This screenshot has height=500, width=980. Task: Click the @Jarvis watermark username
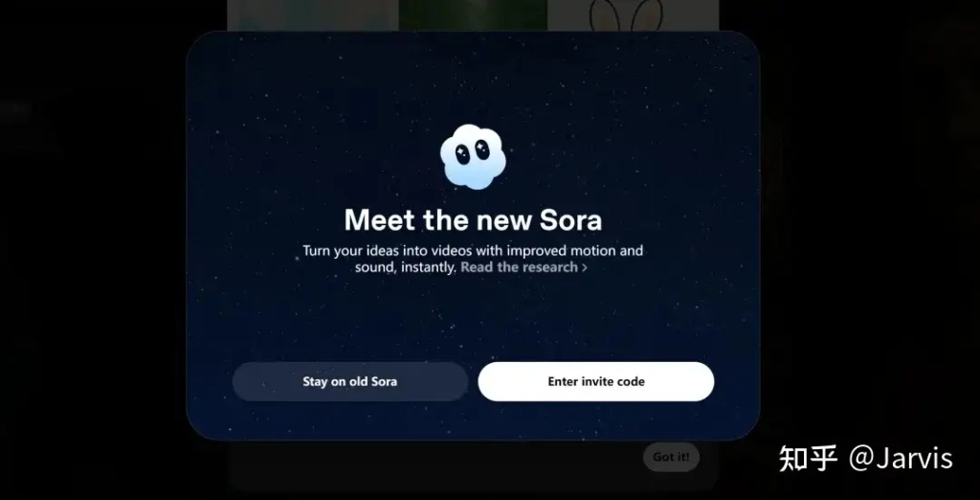pos(901,459)
